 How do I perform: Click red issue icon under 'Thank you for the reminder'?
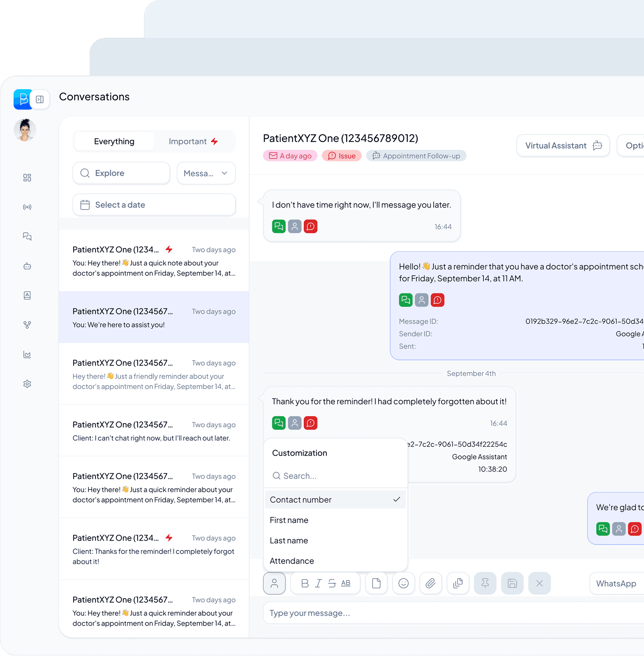pos(311,423)
